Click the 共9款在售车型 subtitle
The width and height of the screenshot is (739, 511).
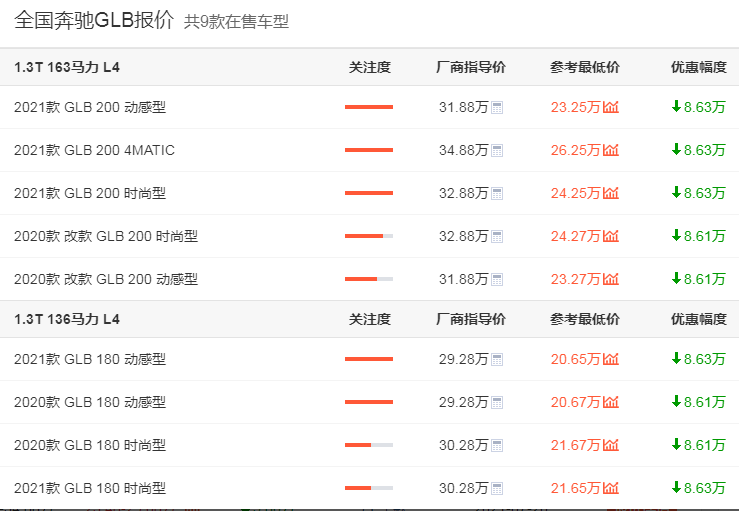click(236, 22)
